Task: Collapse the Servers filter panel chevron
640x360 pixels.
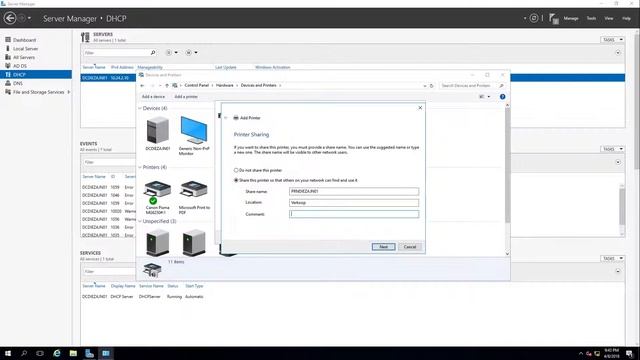Action: [618, 53]
